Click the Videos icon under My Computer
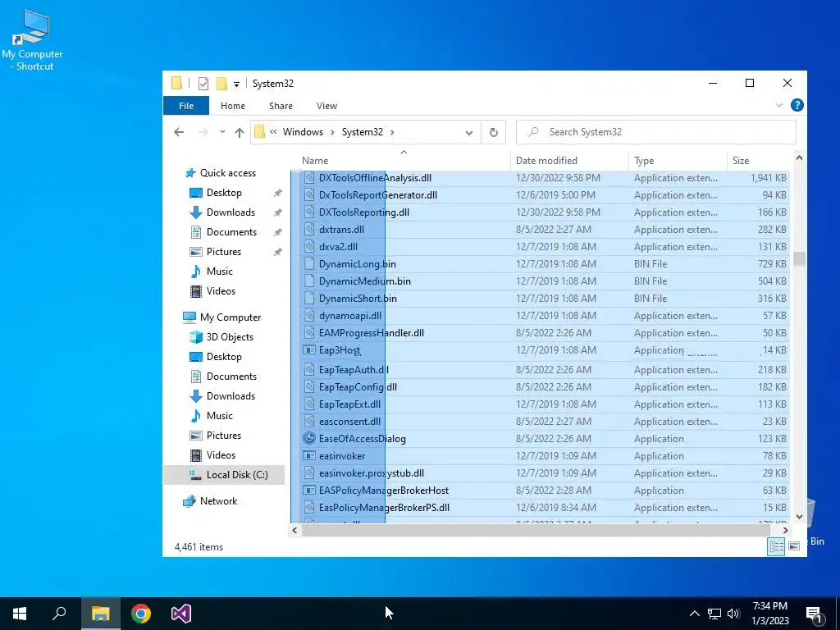The width and height of the screenshot is (840, 630). click(x=196, y=455)
